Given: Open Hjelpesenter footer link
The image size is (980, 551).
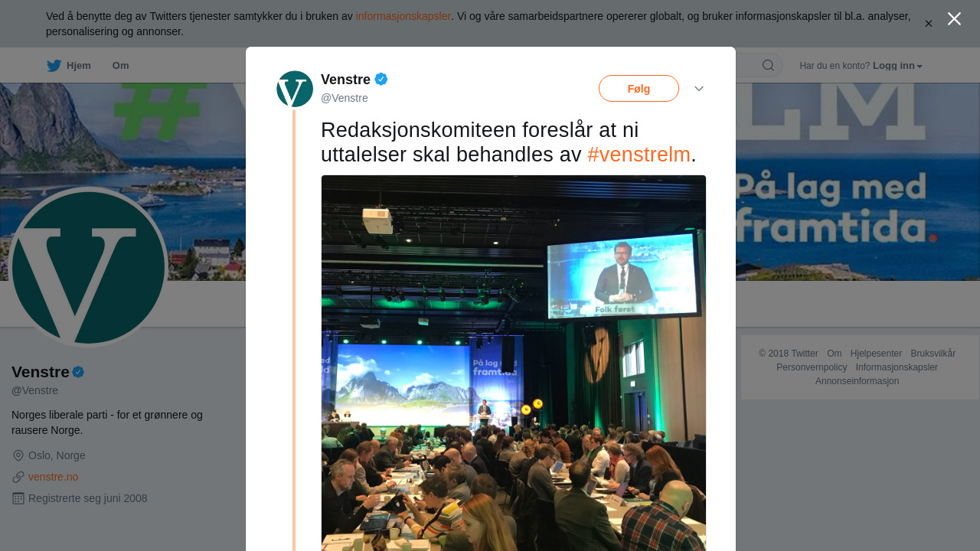Looking at the screenshot, I should [x=876, y=354].
